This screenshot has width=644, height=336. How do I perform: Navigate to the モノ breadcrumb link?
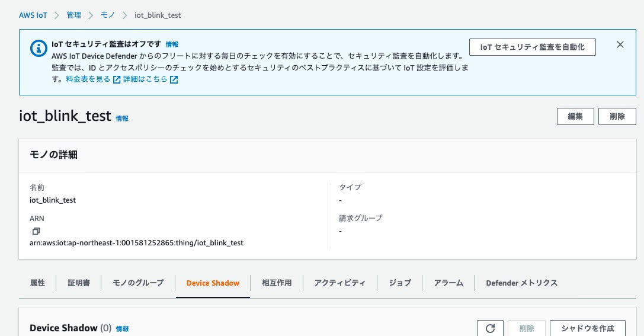click(108, 15)
